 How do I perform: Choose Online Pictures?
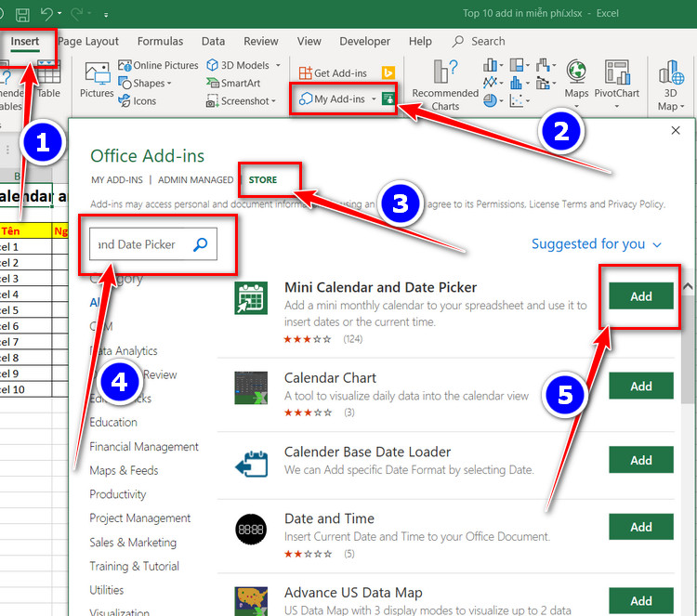pos(158,65)
